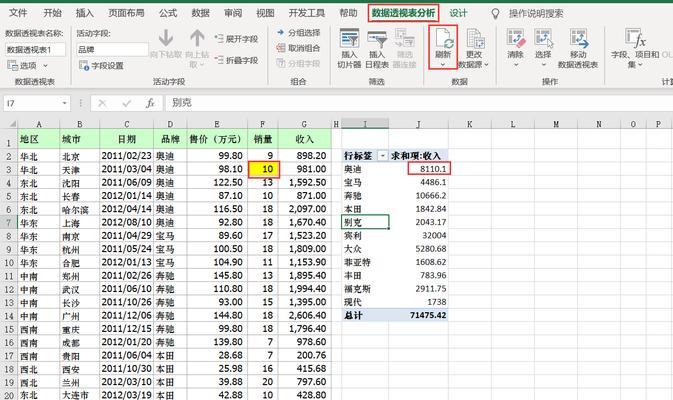Click the Refresh (刷新) pivot table icon
673x400 pixels.
tap(443, 38)
